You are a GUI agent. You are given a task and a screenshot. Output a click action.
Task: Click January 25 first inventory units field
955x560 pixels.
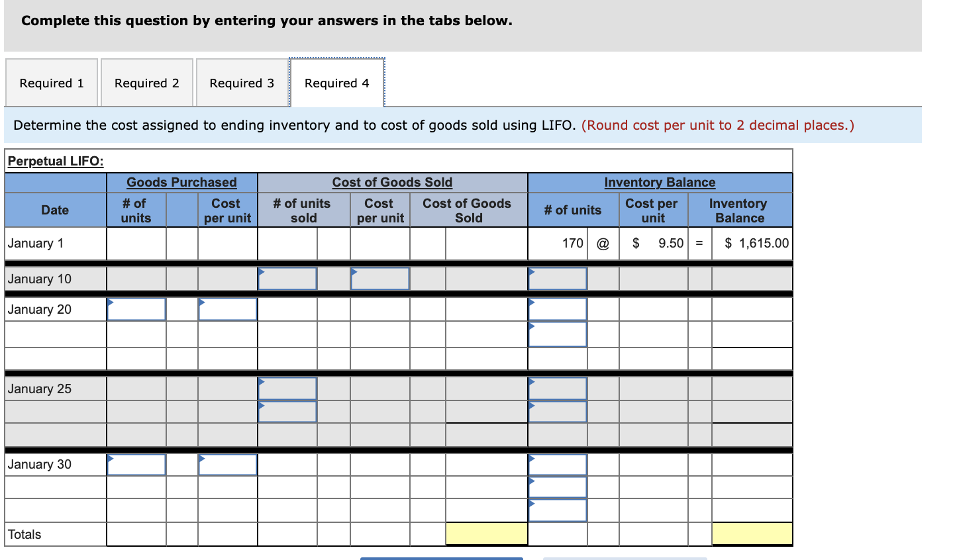coord(558,389)
